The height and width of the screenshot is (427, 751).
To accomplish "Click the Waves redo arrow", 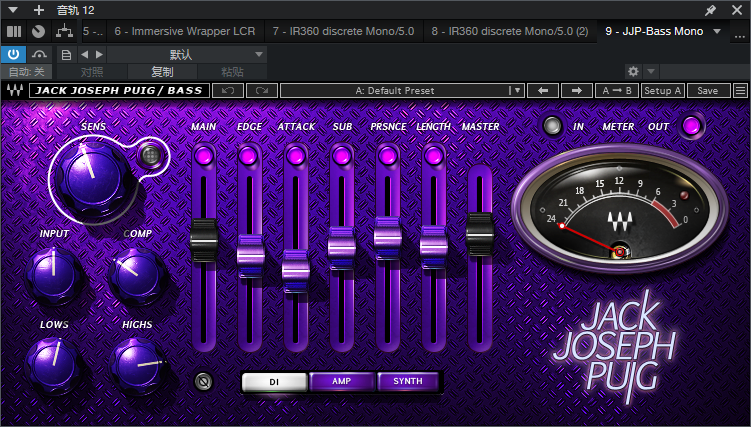I will (262, 90).
